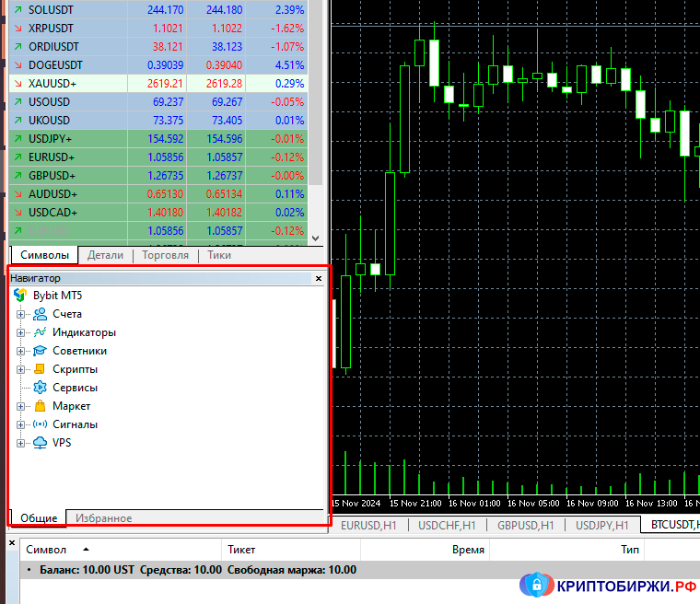The width and height of the screenshot is (700, 604).
Task: Click the down arrow icon beside AUDUSD+
Action: point(17,194)
